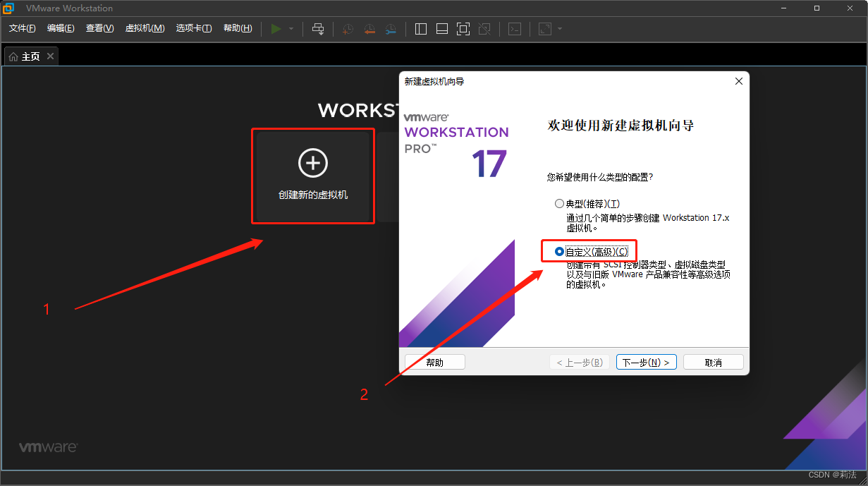Click the vmware logo at bottom left

point(48,447)
